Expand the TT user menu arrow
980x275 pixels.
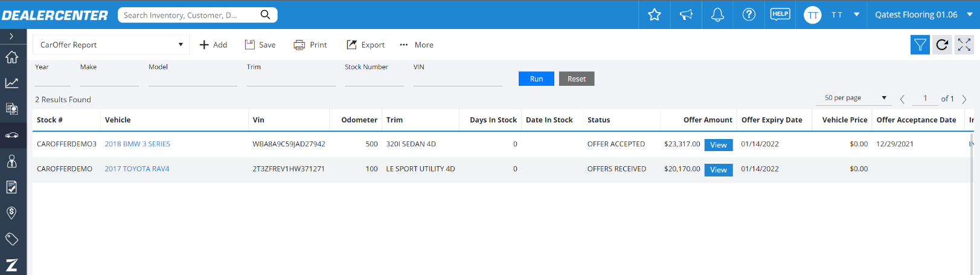click(856, 15)
